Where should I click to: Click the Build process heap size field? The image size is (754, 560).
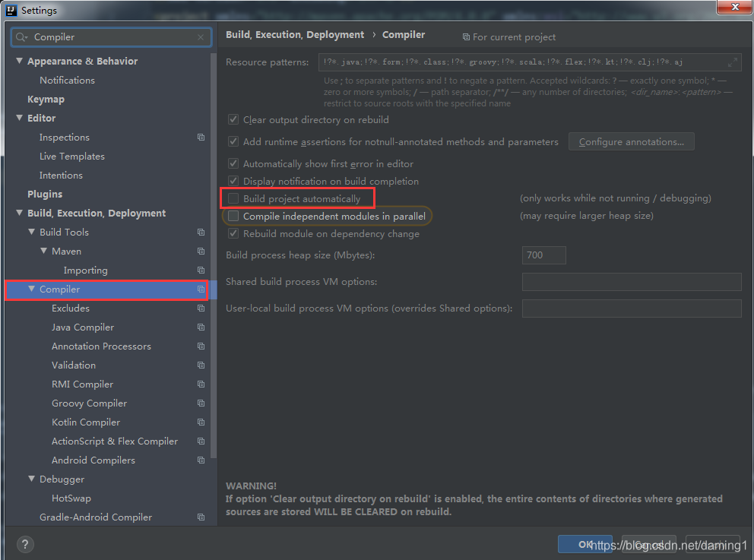[x=544, y=255]
